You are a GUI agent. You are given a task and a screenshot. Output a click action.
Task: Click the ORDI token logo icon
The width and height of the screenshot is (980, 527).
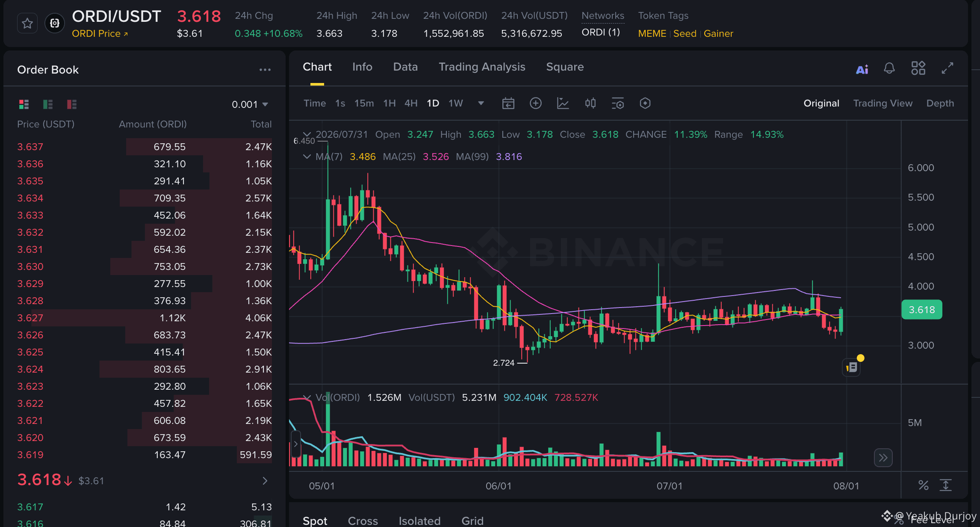click(55, 23)
